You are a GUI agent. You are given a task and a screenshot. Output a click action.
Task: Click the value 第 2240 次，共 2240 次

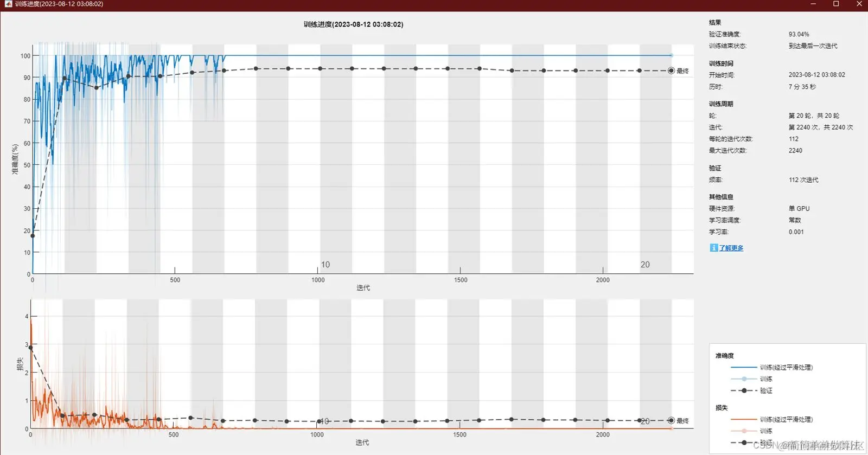(821, 127)
